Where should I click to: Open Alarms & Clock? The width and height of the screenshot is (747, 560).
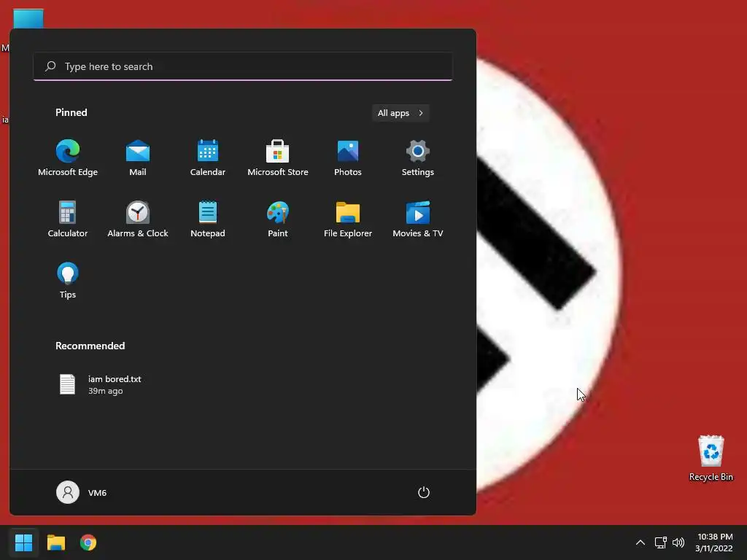pyautogui.click(x=138, y=219)
